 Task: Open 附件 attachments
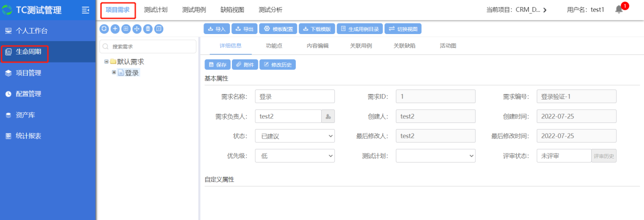[x=245, y=65]
